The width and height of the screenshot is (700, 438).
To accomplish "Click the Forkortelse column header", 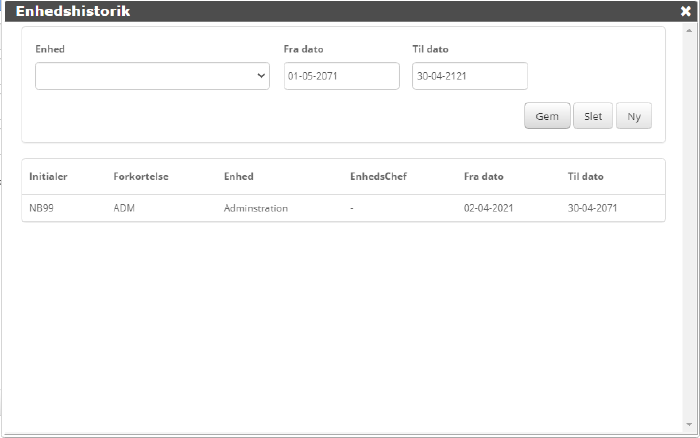I will (141, 177).
